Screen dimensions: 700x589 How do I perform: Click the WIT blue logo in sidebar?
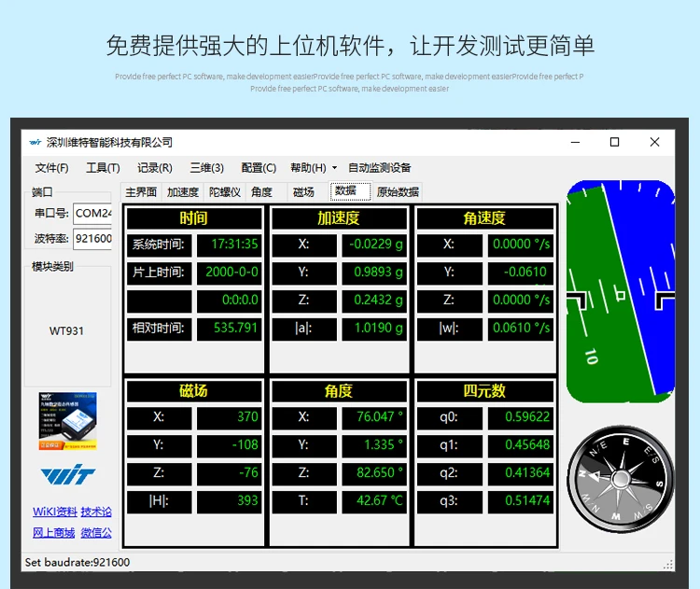(68, 474)
